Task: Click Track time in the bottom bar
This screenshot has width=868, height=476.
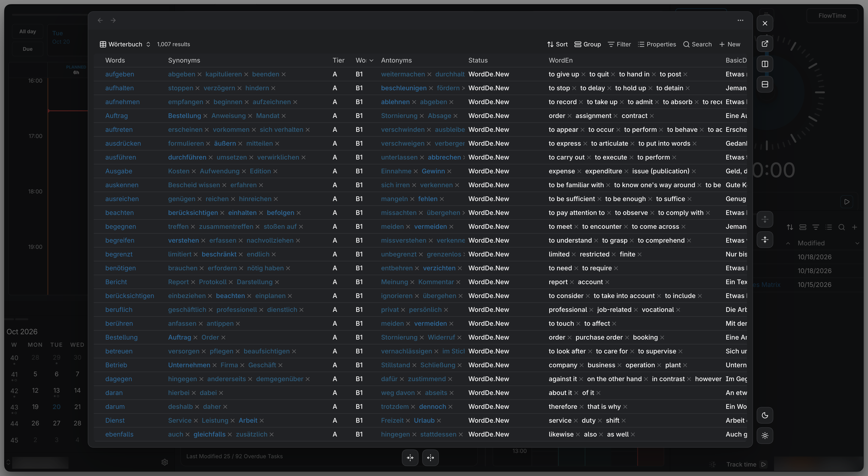Action: click(746, 464)
